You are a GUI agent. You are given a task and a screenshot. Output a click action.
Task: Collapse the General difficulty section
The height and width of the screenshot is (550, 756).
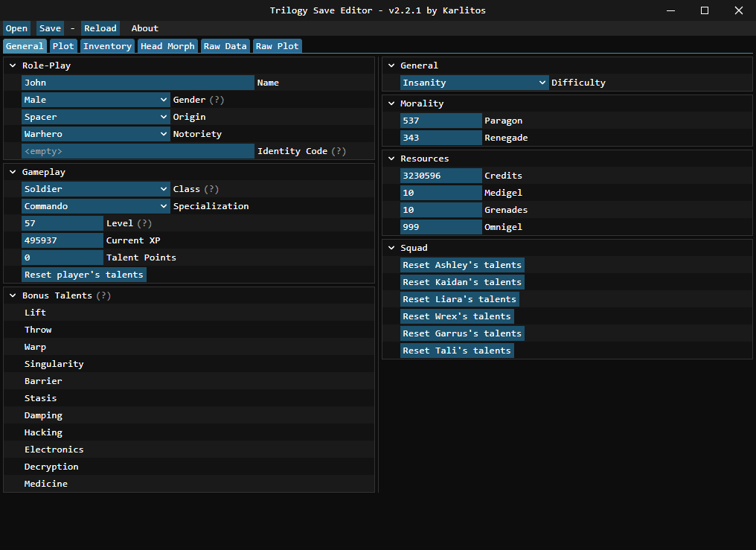coord(391,65)
